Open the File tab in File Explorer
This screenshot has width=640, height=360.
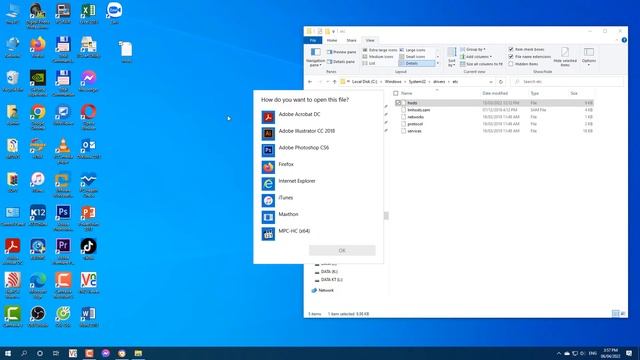click(x=313, y=40)
